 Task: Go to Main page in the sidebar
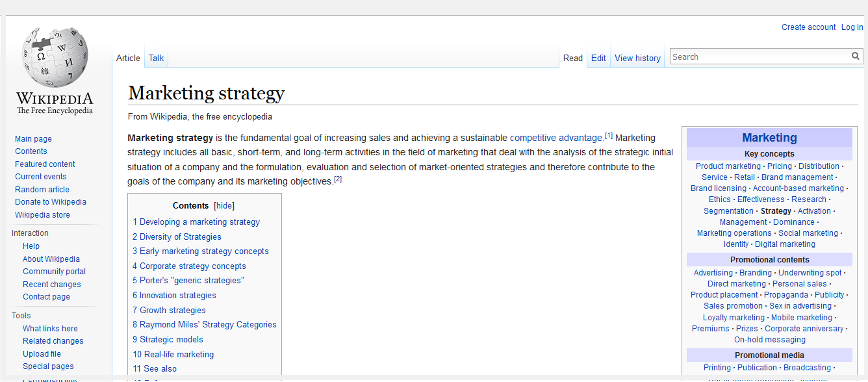[33, 139]
